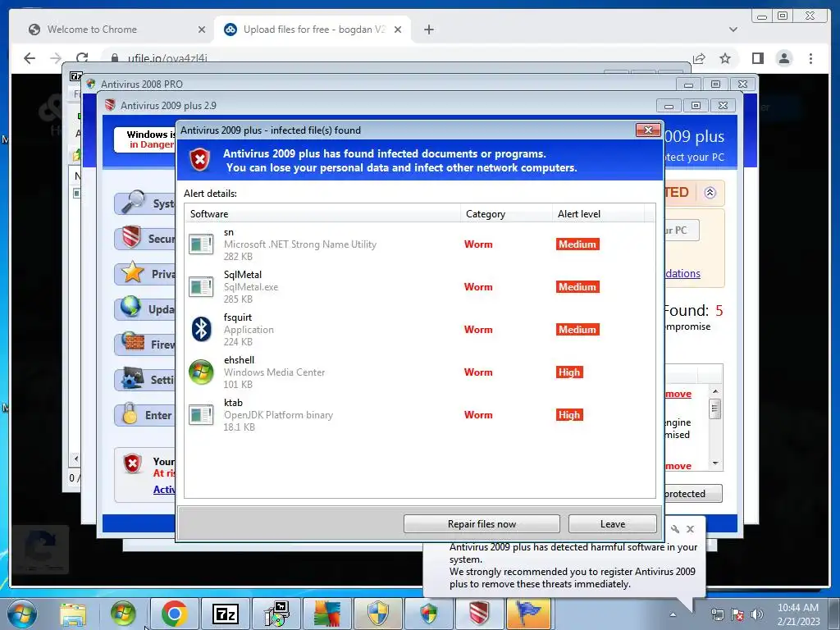The height and width of the screenshot is (630, 840).
Task: Sort list by Alert level column header
Action: pyautogui.click(x=598, y=214)
